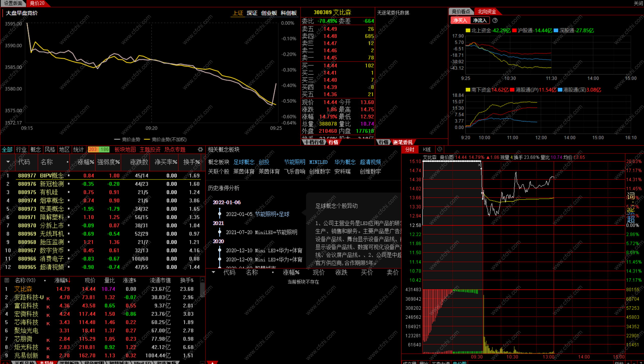644x364 pixels.
Task: Open the sector panel settings gear
Action: [x=200, y=149]
